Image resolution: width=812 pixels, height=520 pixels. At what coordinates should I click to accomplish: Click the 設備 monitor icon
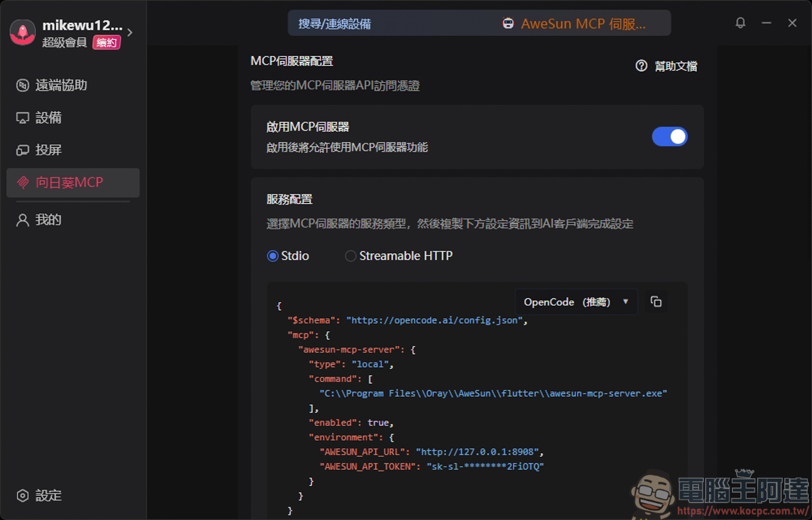[23, 118]
